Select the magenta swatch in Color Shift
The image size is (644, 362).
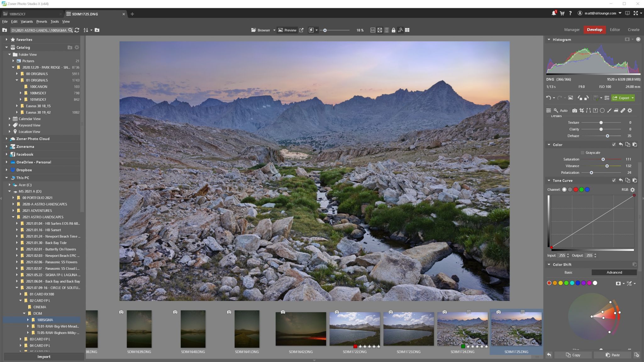coord(589,283)
